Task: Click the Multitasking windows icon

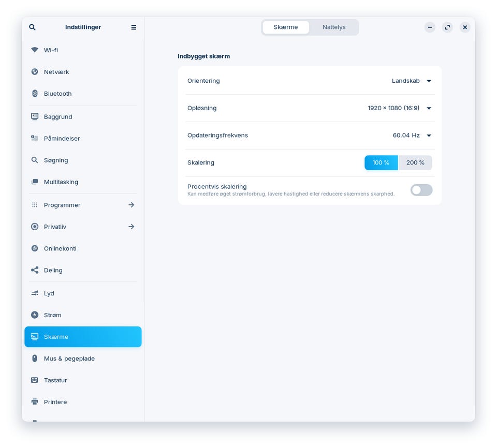Action: coord(35,182)
